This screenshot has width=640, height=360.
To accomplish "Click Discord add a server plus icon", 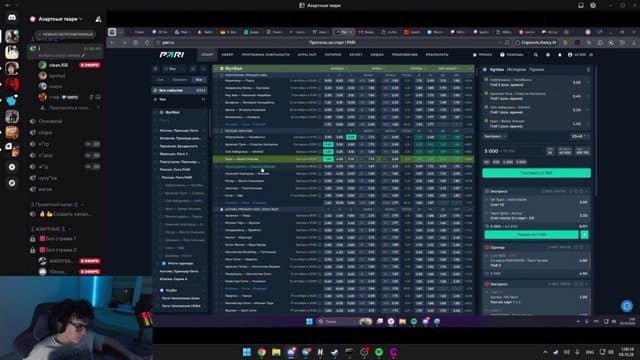I will tap(12, 167).
